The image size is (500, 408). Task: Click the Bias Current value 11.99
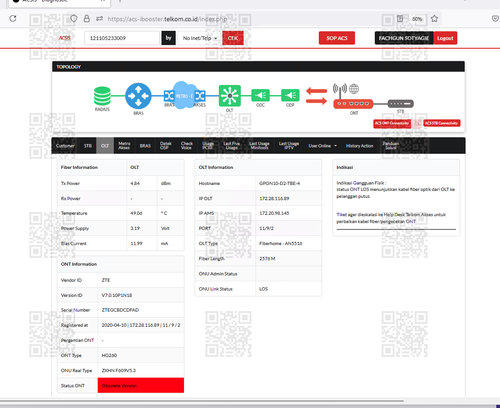[136, 243]
